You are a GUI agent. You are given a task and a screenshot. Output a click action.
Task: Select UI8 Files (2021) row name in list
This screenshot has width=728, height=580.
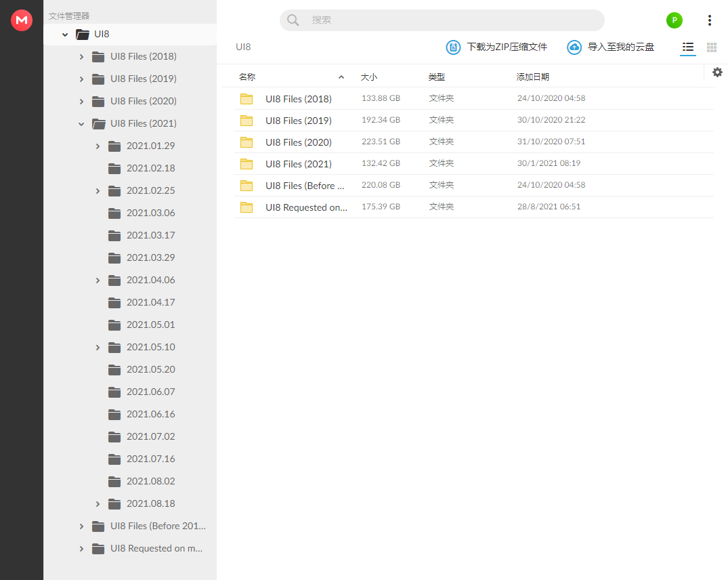point(299,164)
